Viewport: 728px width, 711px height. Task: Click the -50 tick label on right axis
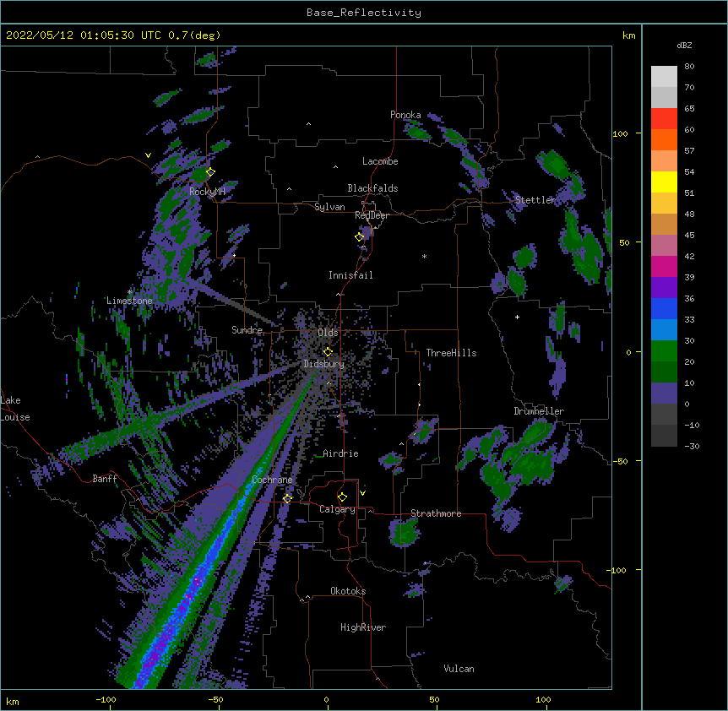[x=620, y=461]
